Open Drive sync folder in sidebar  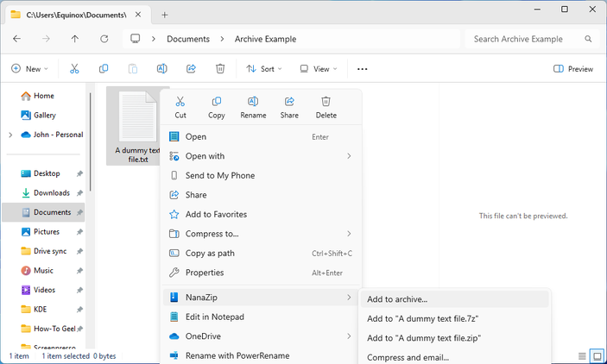(43, 251)
